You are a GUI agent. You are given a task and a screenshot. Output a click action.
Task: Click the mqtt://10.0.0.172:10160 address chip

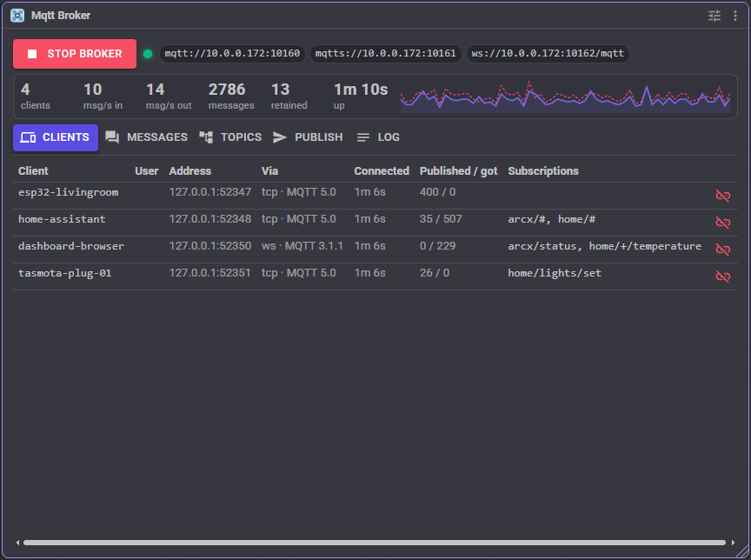(x=232, y=53)
